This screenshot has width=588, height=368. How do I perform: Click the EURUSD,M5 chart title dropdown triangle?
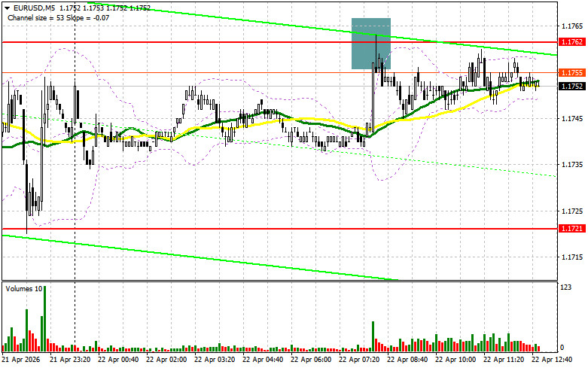pos(7,8)
